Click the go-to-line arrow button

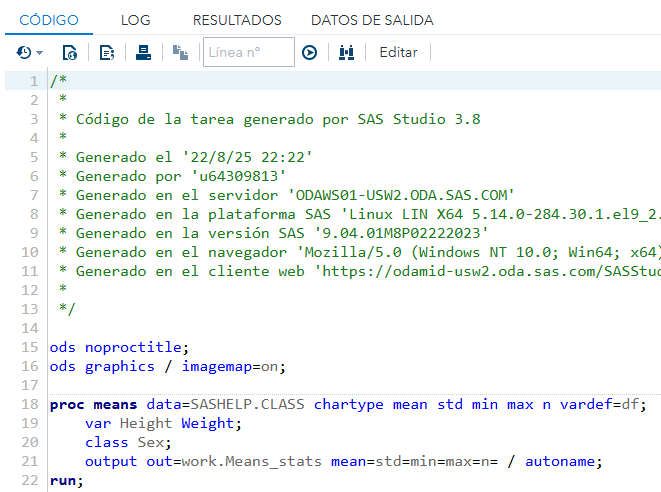coord(309,52)
